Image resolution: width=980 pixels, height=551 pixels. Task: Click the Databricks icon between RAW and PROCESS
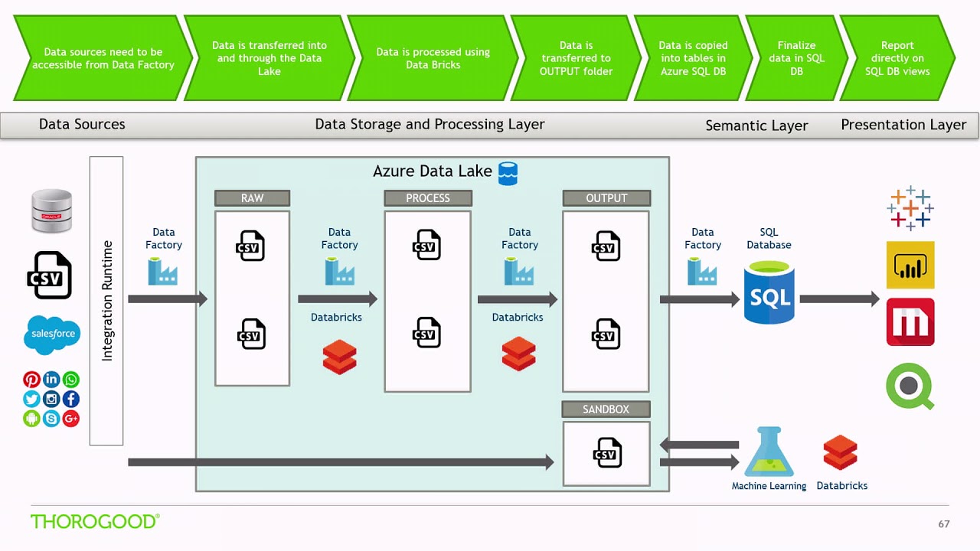pos(339,356)
